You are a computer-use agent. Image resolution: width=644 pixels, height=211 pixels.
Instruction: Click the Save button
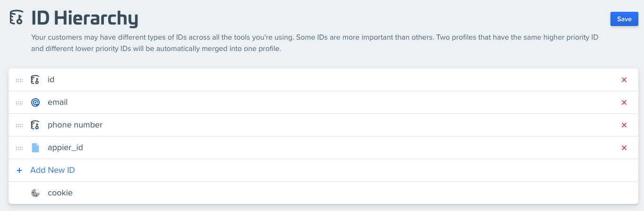624,19
